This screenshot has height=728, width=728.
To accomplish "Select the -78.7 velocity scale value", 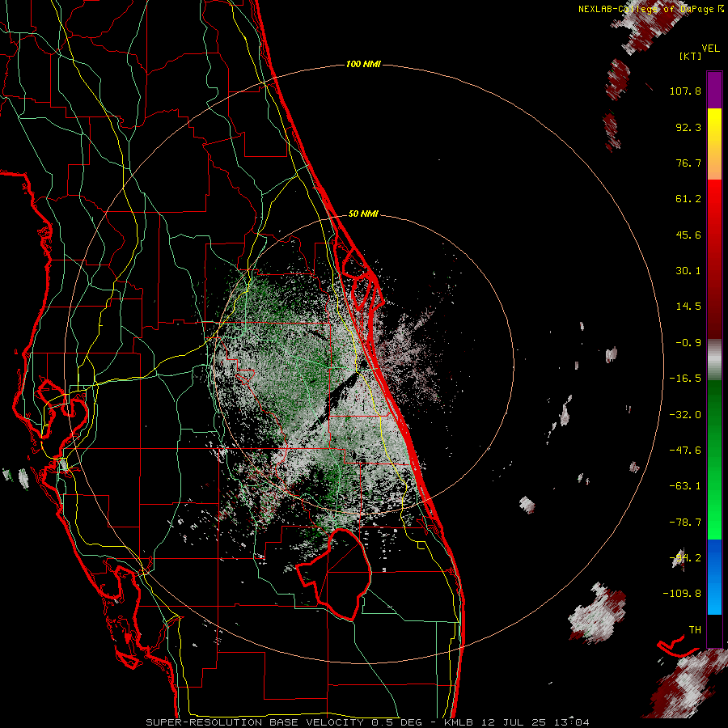I will [685, 523].
